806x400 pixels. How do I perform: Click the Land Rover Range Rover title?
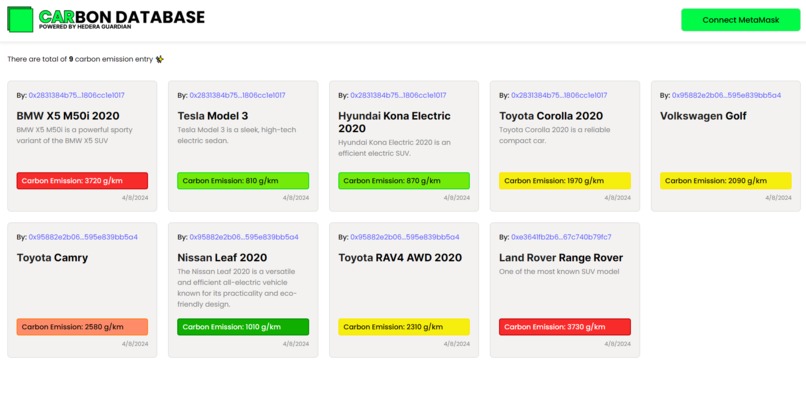[561, 258]
